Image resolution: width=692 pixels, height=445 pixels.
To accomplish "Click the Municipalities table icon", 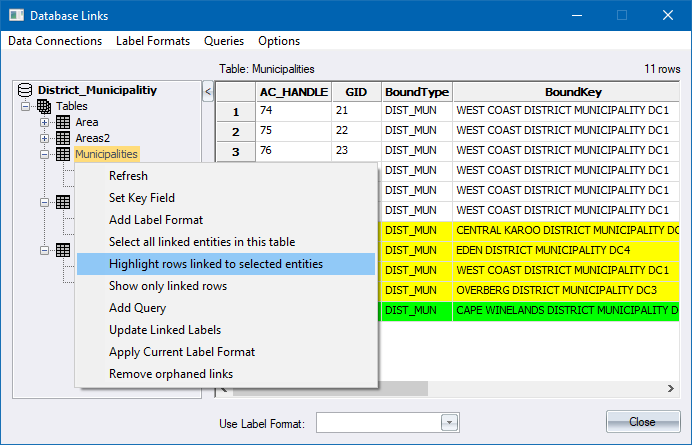I will (62, 154).
